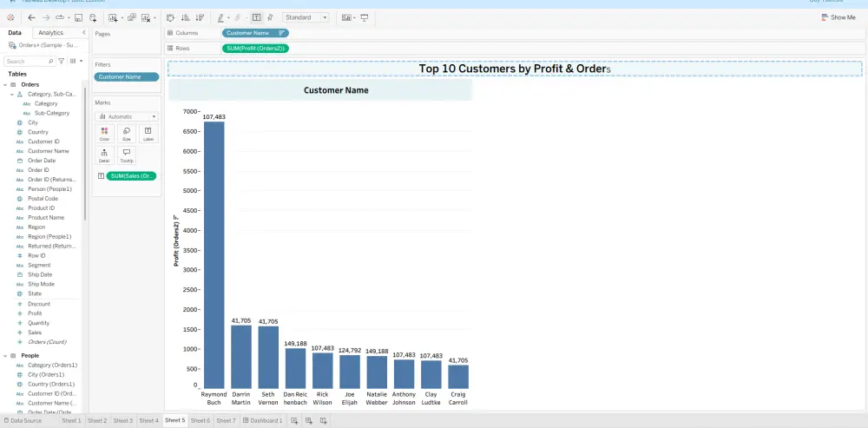The width and height of the screenshot is (868, 428).
Task: Click the Undo back arrow
Action: click(31, 17)
